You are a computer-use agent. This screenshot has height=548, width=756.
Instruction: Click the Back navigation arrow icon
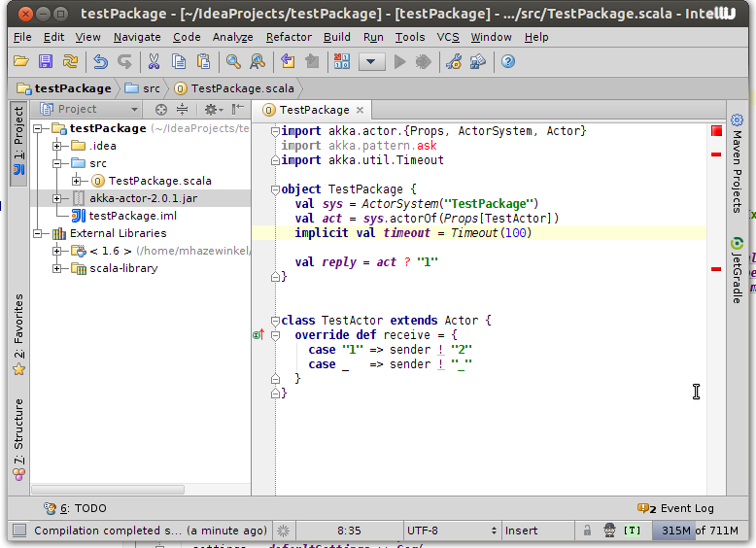(288, 61)
